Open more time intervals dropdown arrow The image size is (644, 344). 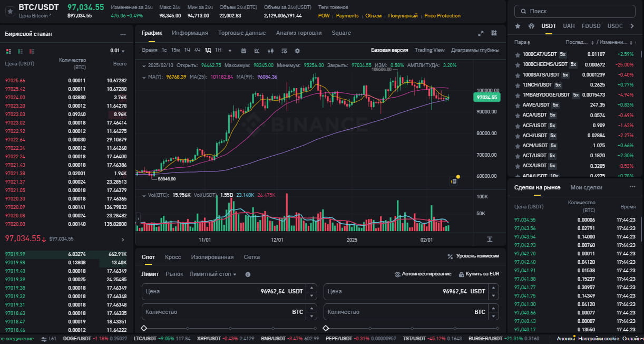229,51
